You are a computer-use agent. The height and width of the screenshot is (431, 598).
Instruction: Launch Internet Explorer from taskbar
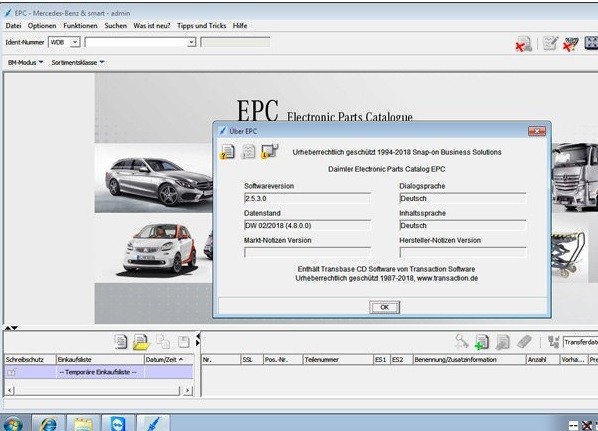point(47,423)
